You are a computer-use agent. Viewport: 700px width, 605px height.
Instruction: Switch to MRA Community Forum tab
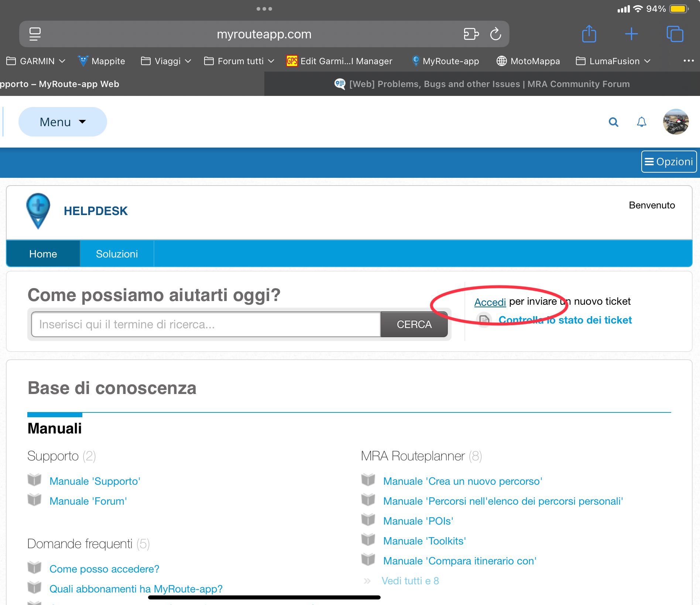[x=482, y=84]
